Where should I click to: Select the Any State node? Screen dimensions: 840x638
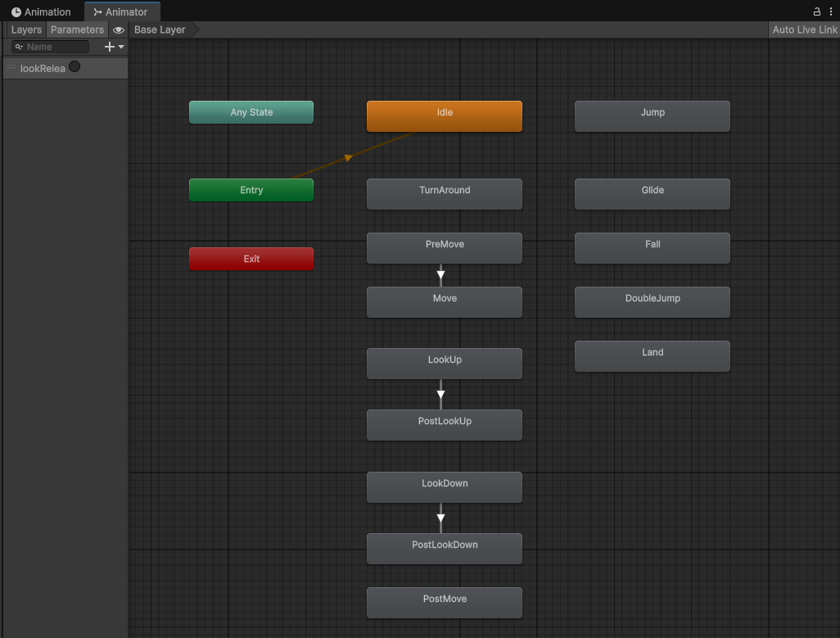tap(251, 112)
